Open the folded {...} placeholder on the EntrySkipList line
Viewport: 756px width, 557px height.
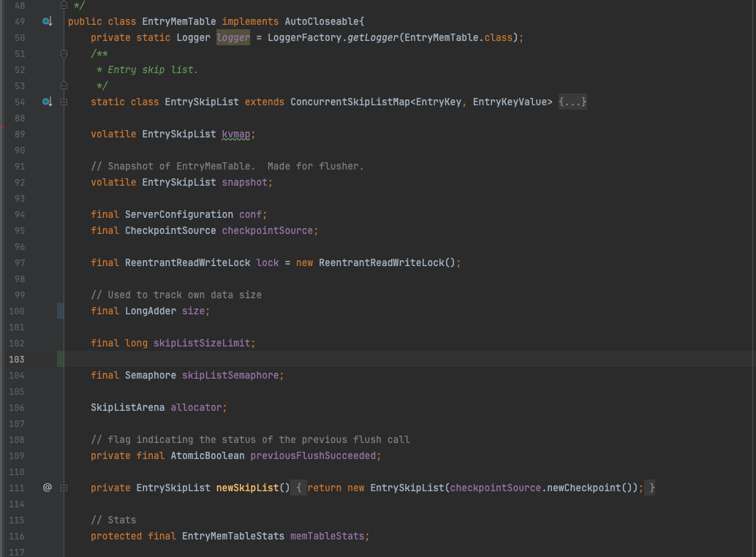[x=572, y=102]
